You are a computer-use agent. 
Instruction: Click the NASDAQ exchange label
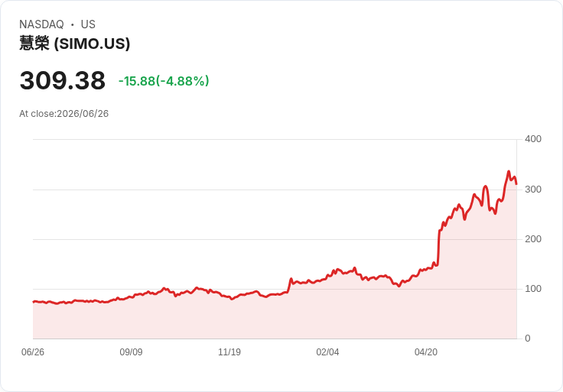pos(41,24)
